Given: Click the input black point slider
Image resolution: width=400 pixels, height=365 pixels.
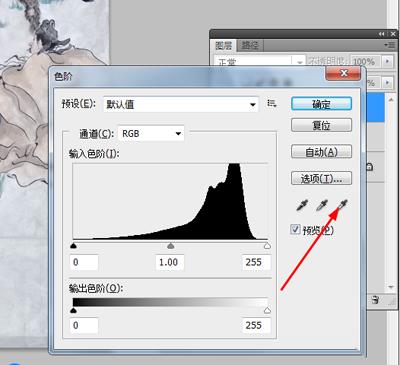Looking at the screenshot, I should pyautogui.click(x=74, y=246).
